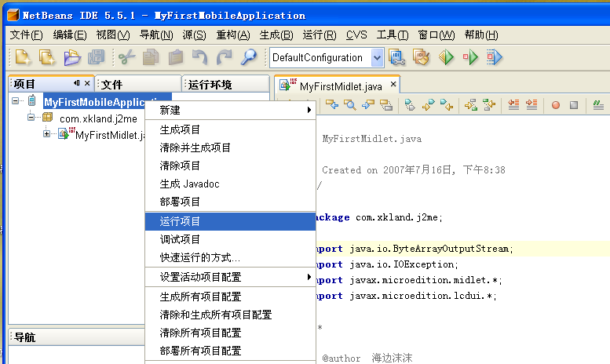610x364 pixels.
Task: Click the Shift Line Left icon
Action: click(x=513, y=104)
